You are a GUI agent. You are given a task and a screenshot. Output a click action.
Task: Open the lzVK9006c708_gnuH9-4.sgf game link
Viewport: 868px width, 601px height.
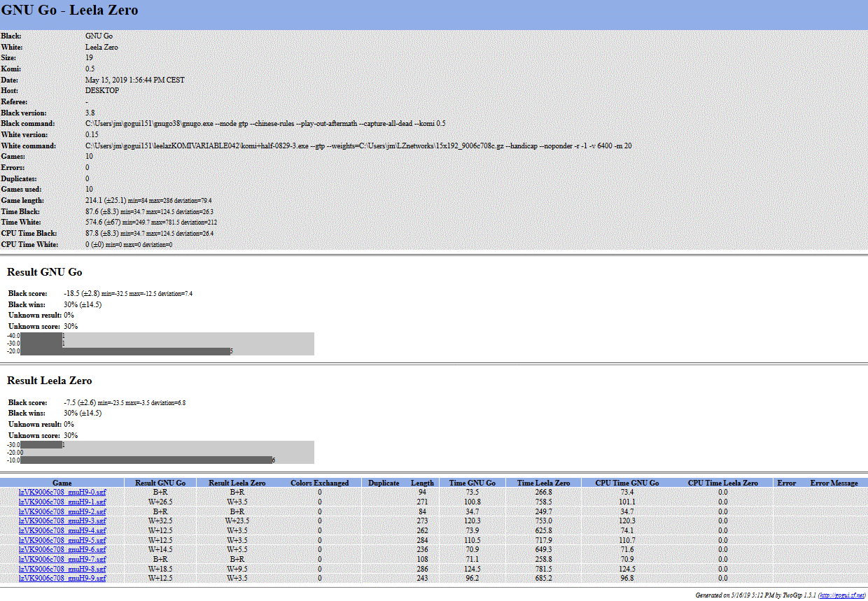62,530
